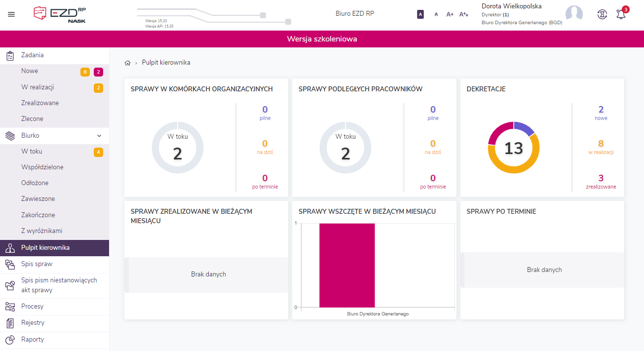Click the home icon in breadcrumb

pos(128,63)
